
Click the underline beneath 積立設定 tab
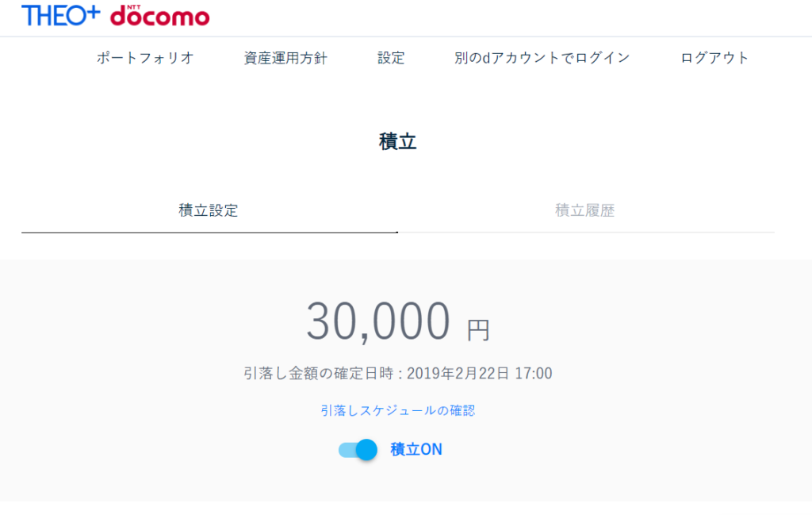(209, 233)
